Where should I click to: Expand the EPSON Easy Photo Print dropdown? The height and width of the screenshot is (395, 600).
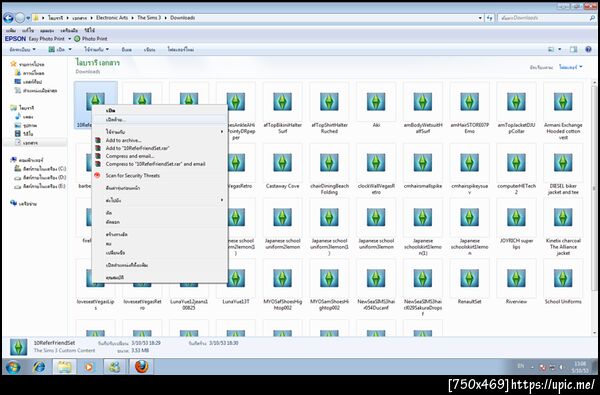tap(70, 39)
